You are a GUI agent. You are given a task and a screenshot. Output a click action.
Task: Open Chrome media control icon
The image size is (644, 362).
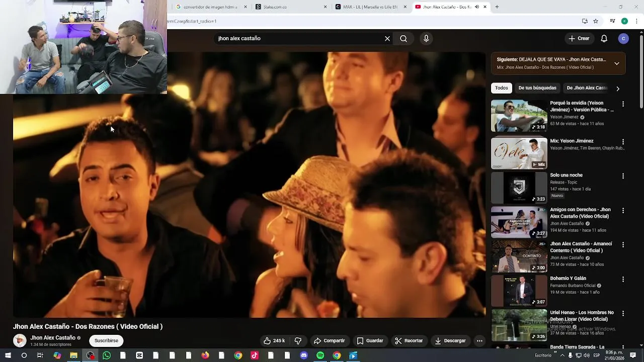tap(612, 21)
